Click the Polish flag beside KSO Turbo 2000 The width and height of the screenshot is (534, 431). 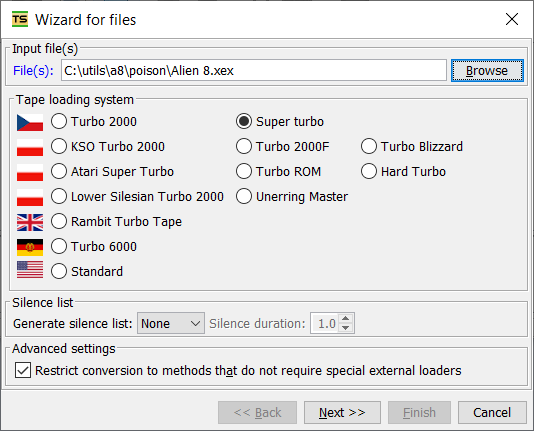tap(30, 147)
